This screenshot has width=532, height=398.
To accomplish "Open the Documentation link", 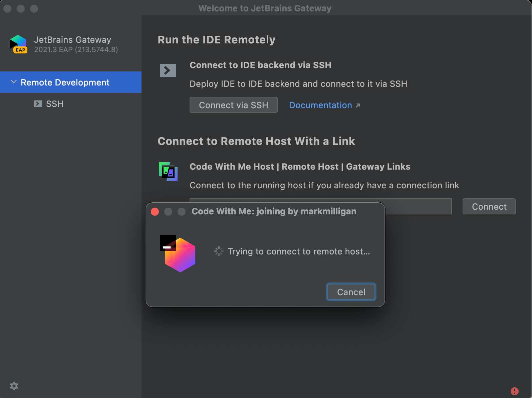I will pyautogui.click(x=320, y=105).
